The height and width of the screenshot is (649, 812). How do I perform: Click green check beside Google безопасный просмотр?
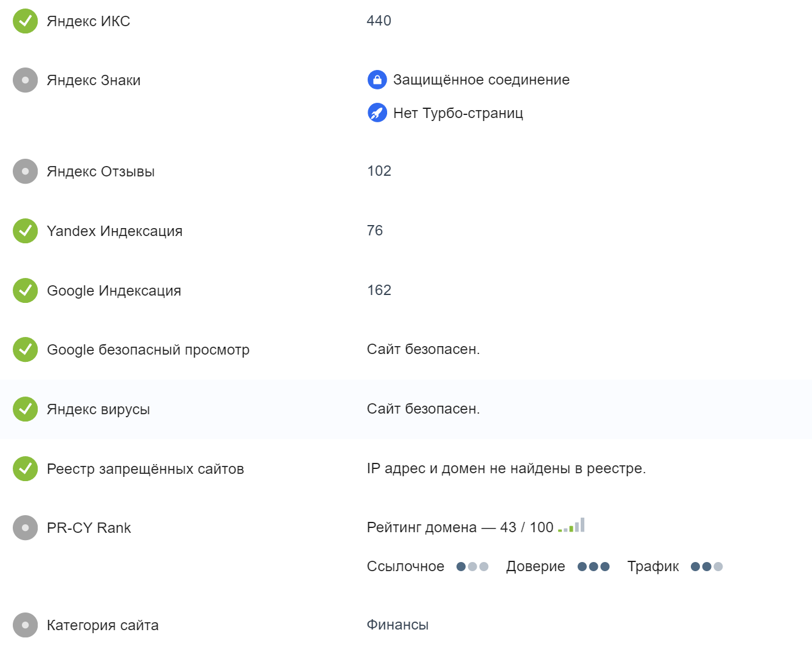(25, 350)
